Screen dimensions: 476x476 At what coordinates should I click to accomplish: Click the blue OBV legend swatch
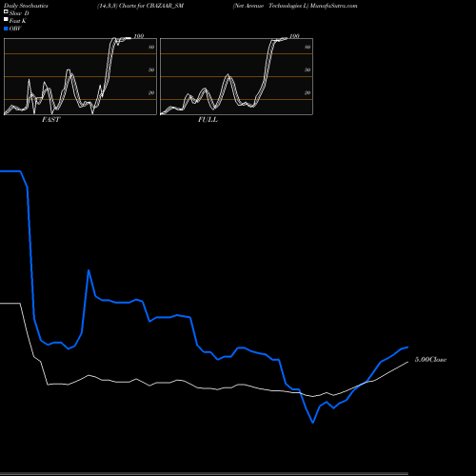6,29
